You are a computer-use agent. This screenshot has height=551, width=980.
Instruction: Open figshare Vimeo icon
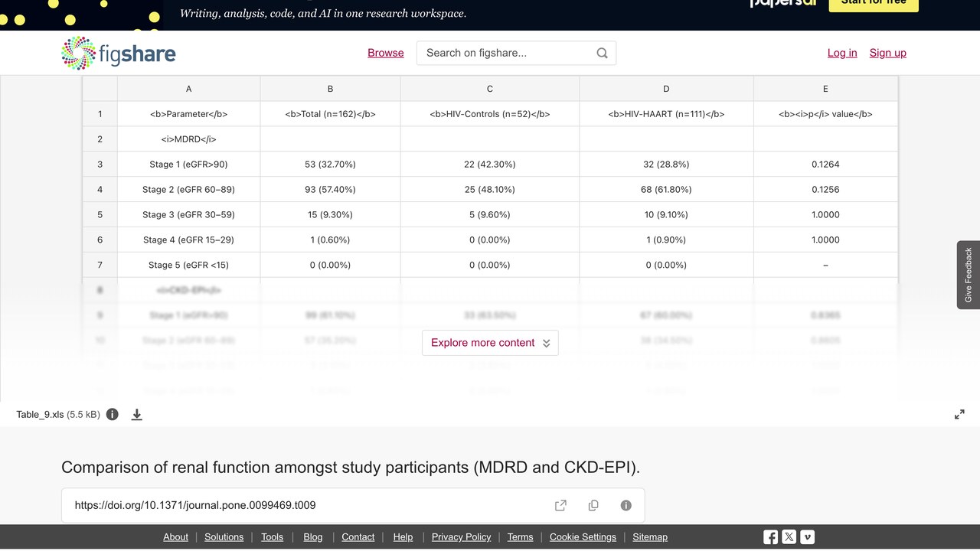(808, 537)
